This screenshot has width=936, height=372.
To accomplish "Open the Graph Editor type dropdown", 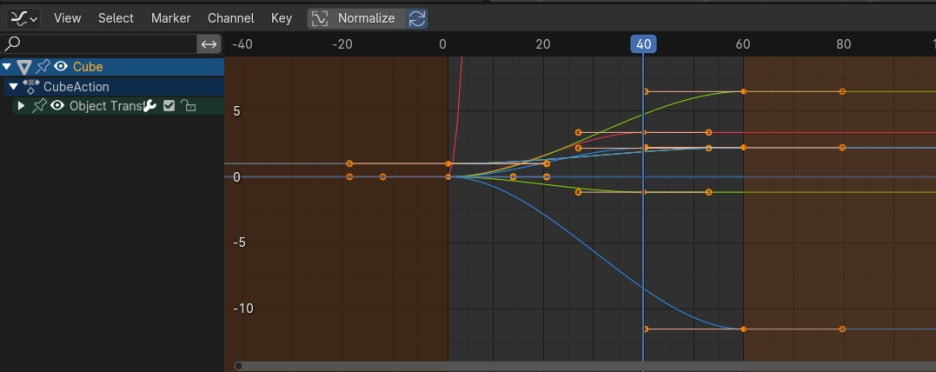I will [x=23, y=19].
